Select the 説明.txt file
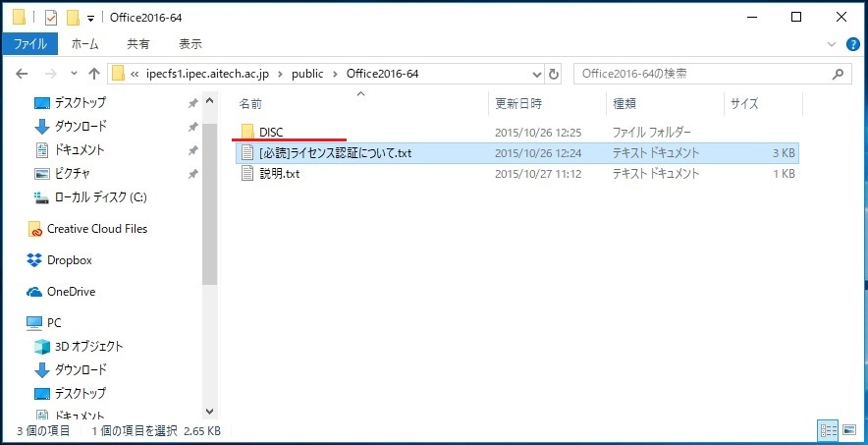Screen dimensions: 868x445 (280, 174)
